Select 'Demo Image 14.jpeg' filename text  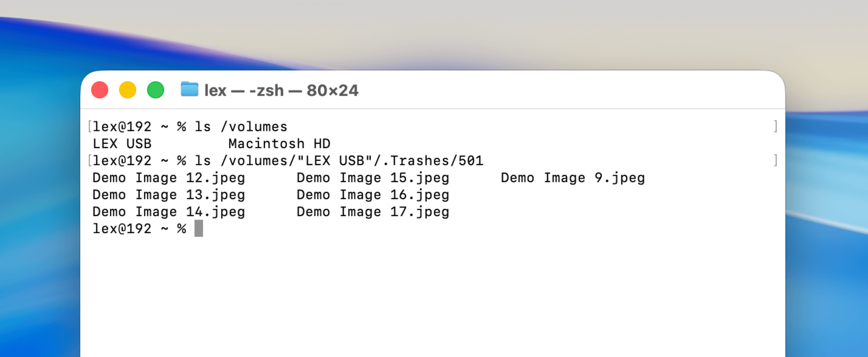(168, 211)
